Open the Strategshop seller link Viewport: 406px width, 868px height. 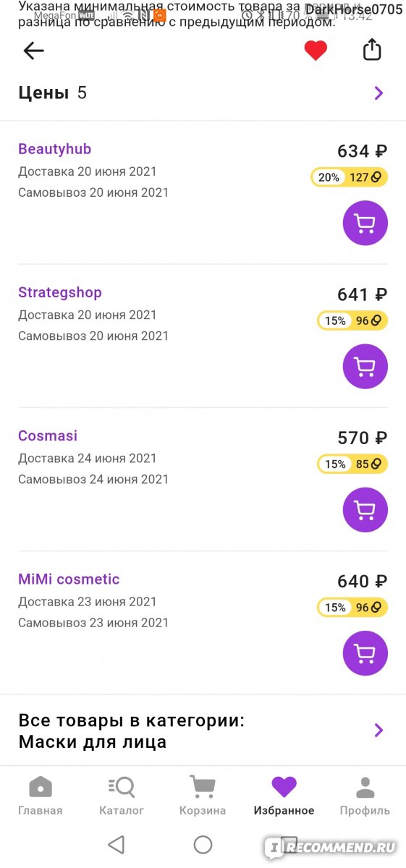pos(60,292)
